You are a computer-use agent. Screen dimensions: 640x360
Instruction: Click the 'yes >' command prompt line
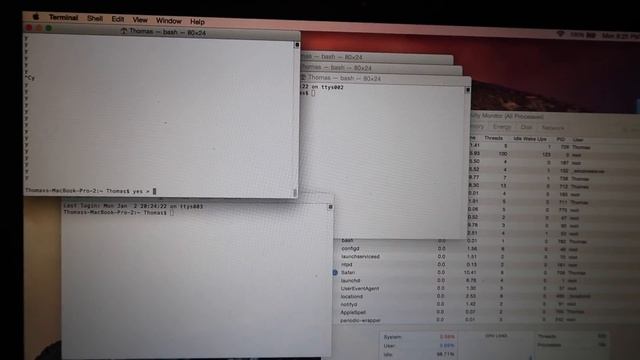(91, 191)
